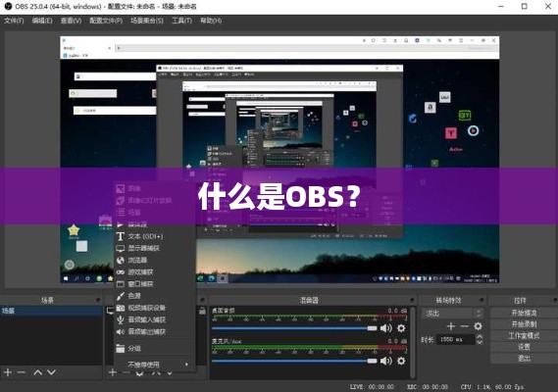The height and width of the screenshot is (392, 558).
Task: Add a 色源 color source
Action: coord(155,296)
